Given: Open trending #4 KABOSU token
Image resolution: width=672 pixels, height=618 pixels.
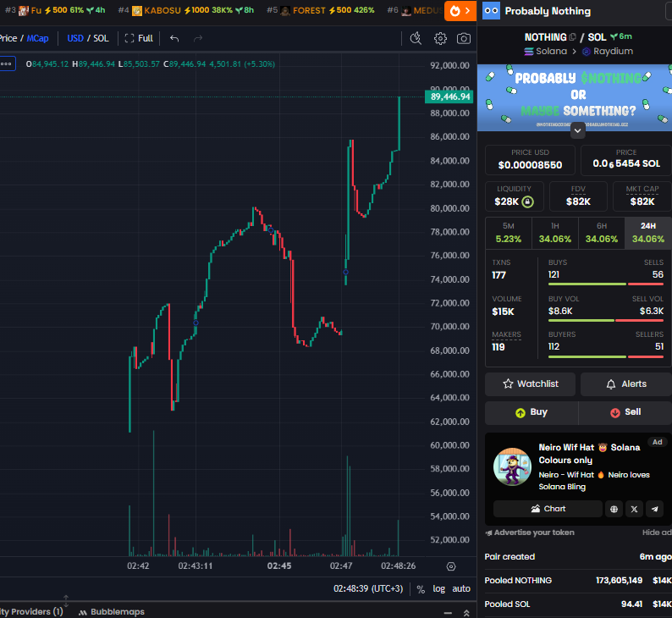Looking at the screenshot, I should (186, 10).
